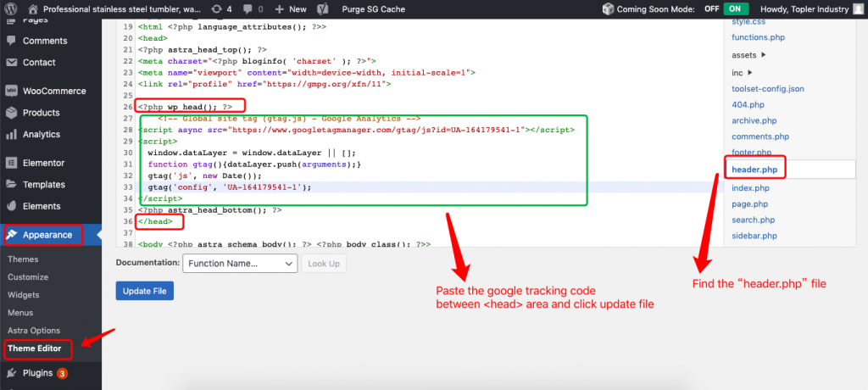Viewport: 868px width, 390px height.
Task: Click the Plugins plug icon
Action: point(11,373)
